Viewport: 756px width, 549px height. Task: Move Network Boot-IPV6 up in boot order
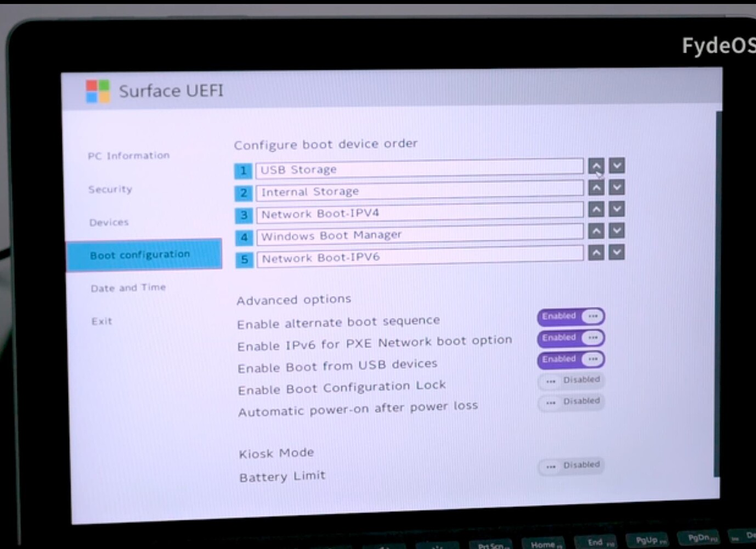(x=596, y=253)
